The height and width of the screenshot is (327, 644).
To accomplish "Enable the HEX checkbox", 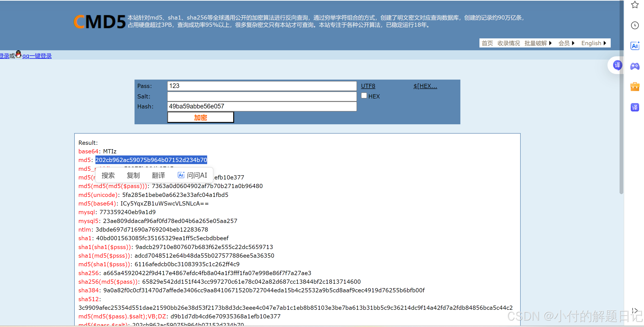I will (x=364, y=96).
